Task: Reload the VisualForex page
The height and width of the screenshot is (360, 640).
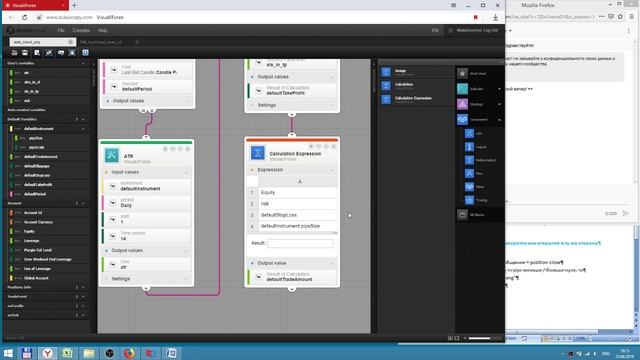Action: click(24, 18)
